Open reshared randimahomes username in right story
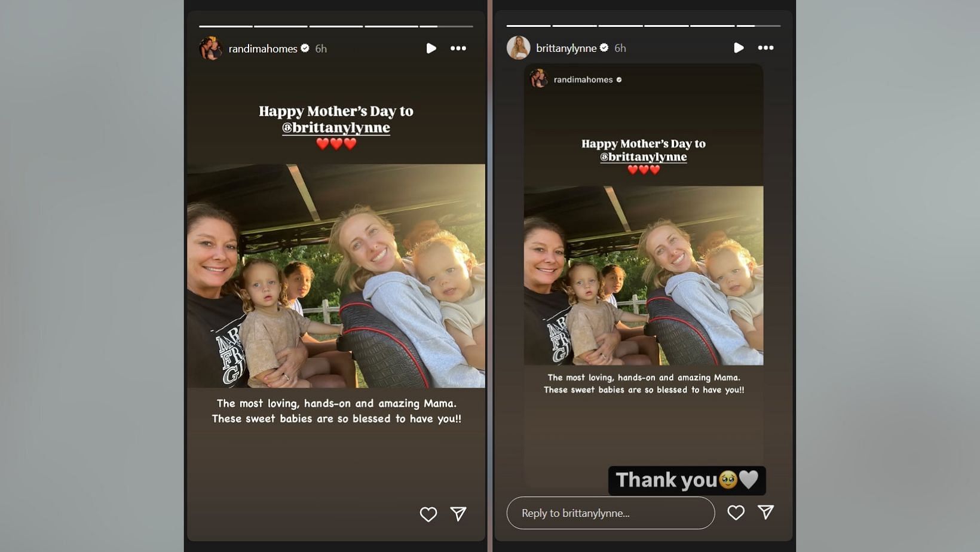980x552 pixels. 583,79
